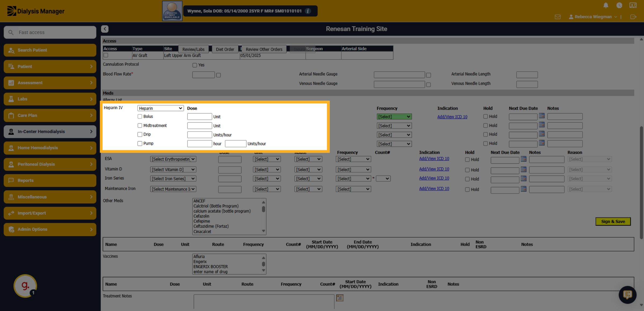Open calendar for Maintenance Iron due date
644x311 pixels.
[x=524, y=189]
